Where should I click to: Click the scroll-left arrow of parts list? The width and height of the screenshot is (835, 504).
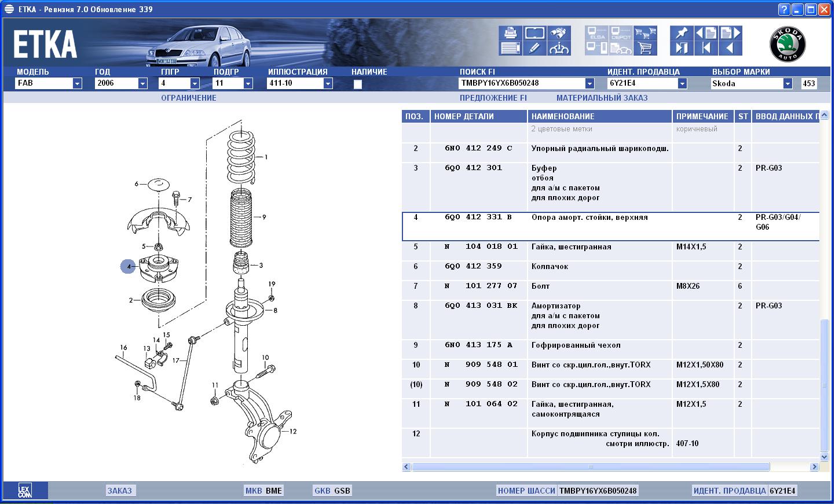pyautogui.click(x=406, y=466)
